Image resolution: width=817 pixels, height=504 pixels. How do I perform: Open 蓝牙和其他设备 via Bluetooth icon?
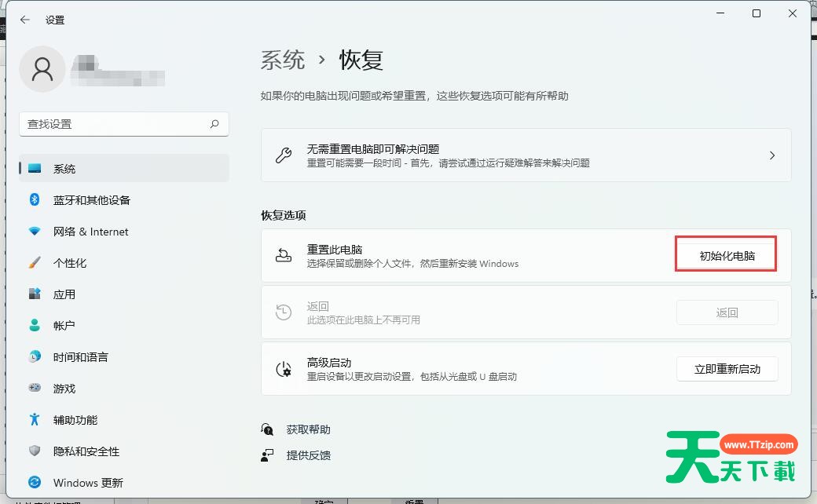[x=35, y=200]
